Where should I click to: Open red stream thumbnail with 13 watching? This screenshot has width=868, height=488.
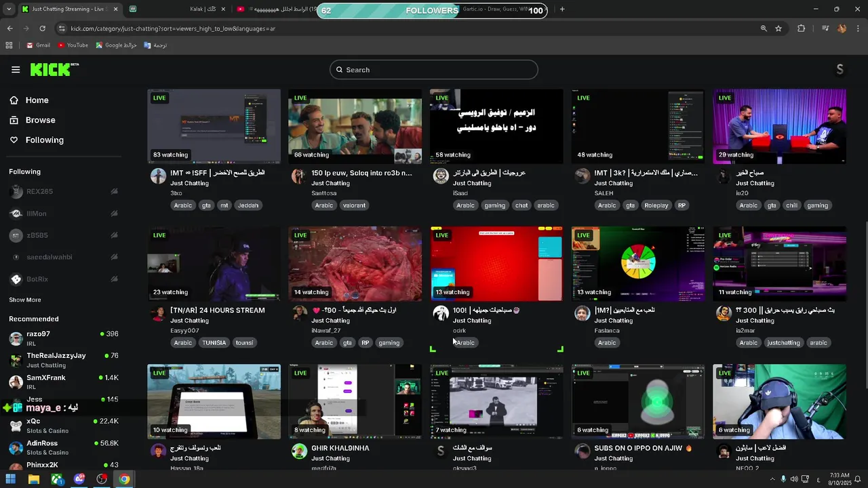(496, 264)
